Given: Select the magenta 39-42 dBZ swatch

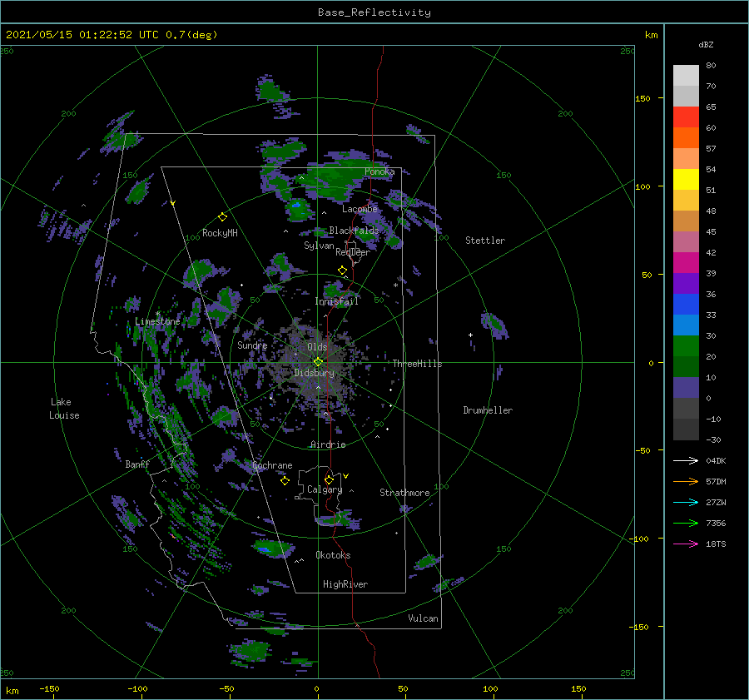Looking at the screenshot, I should [x=686, y=262].
